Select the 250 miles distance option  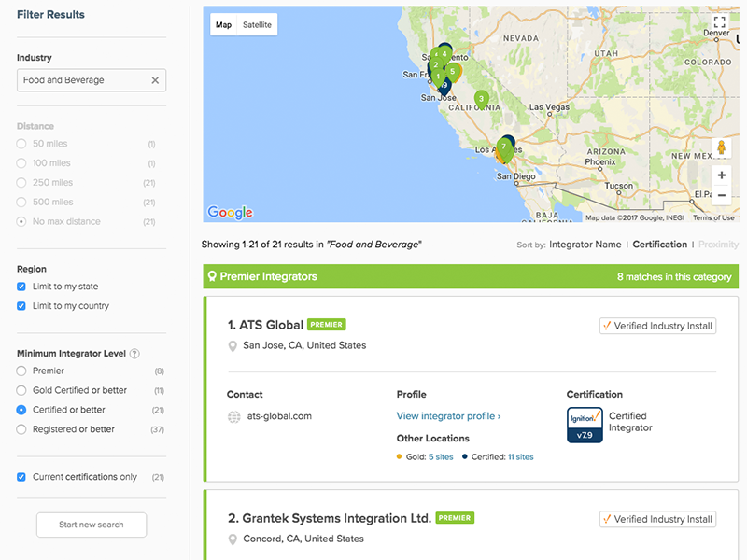click(21, 183)
